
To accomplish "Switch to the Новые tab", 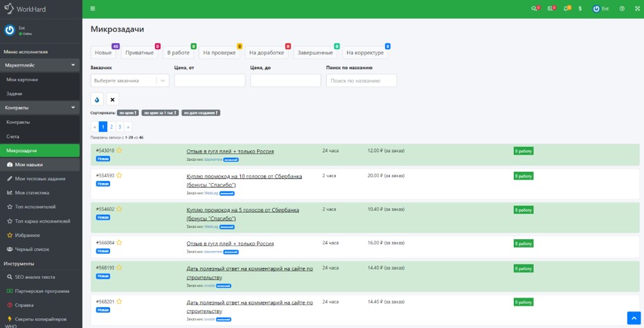I will click(103, 53).
